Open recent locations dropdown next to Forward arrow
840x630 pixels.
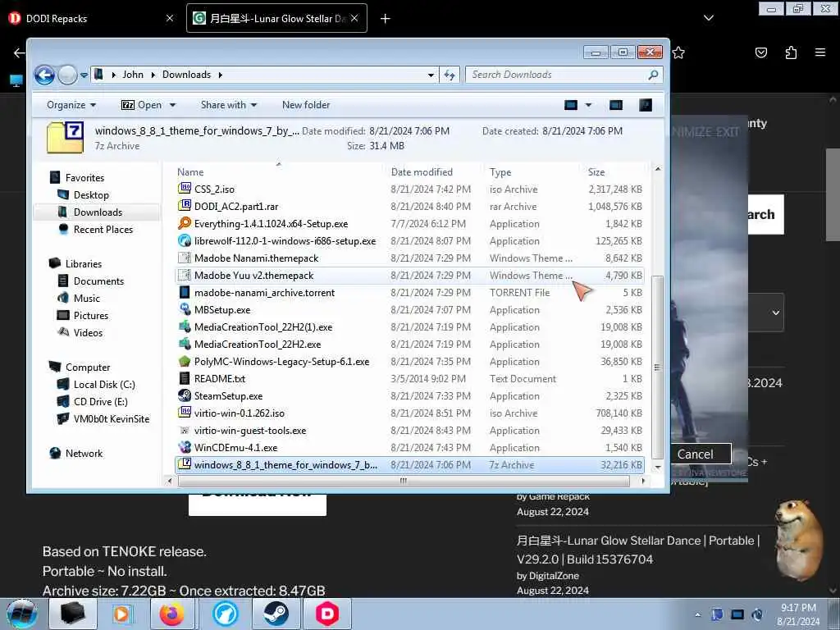(84, 75)
